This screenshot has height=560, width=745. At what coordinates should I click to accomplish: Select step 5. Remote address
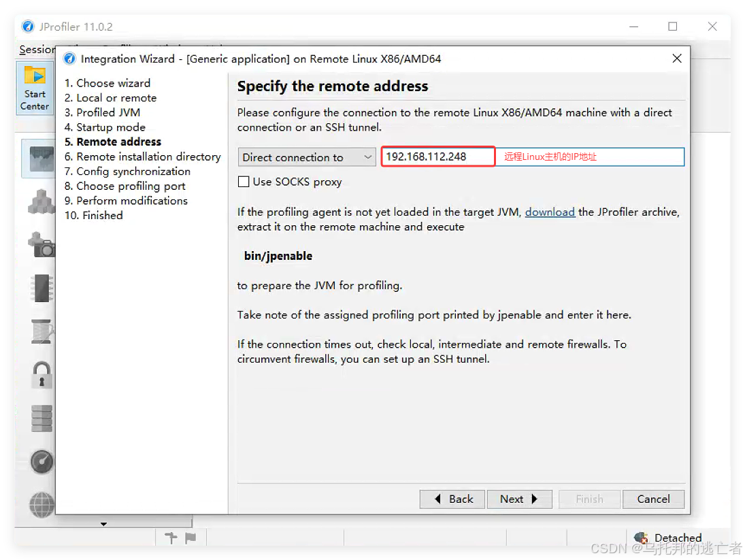[113, 142]
